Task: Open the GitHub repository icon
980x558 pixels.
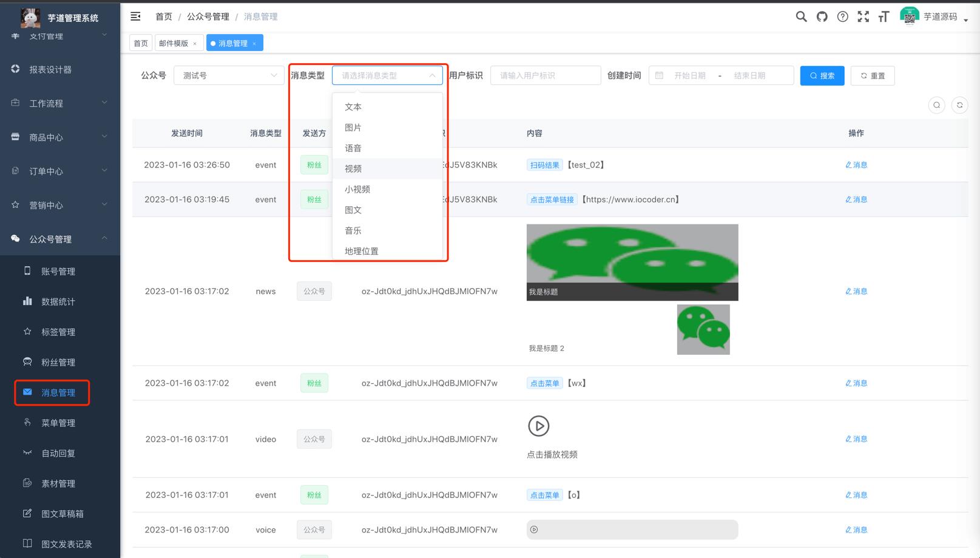Action: pos(822,16)
